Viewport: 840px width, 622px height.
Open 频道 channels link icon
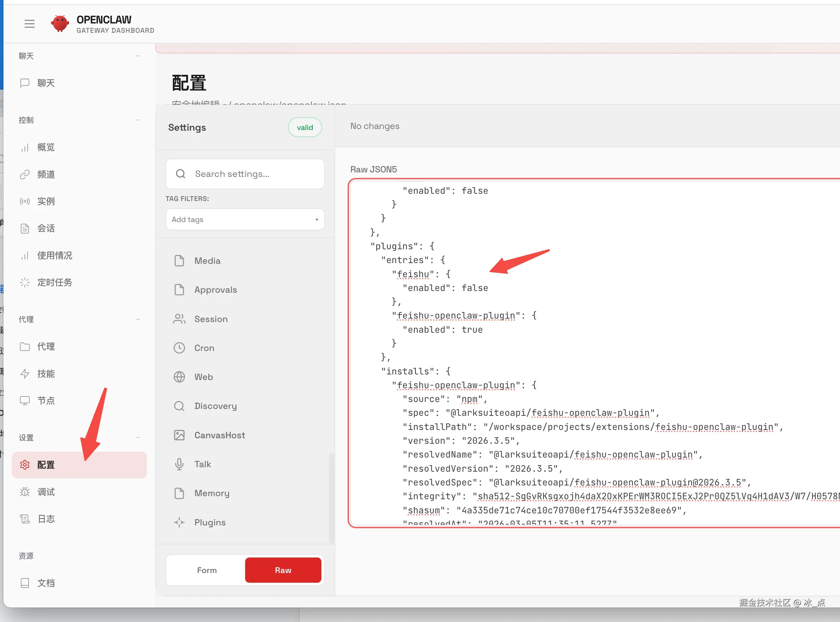[25, 174]
